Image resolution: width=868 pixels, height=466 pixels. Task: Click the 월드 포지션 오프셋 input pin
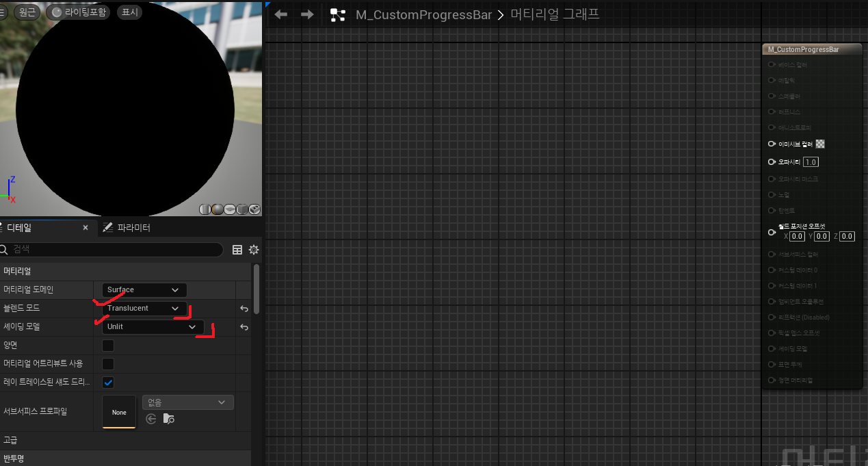772,232
